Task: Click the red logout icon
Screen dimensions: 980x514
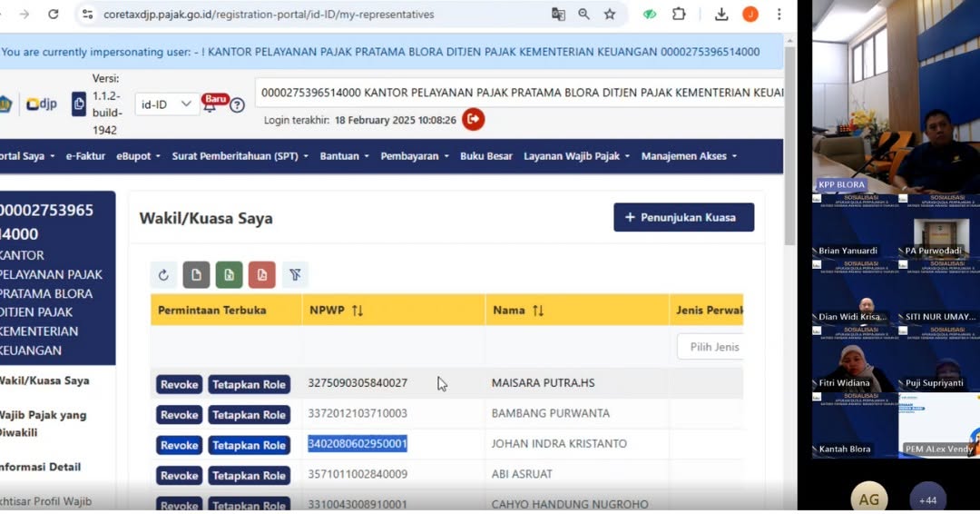Action: [x=473, y=120]
